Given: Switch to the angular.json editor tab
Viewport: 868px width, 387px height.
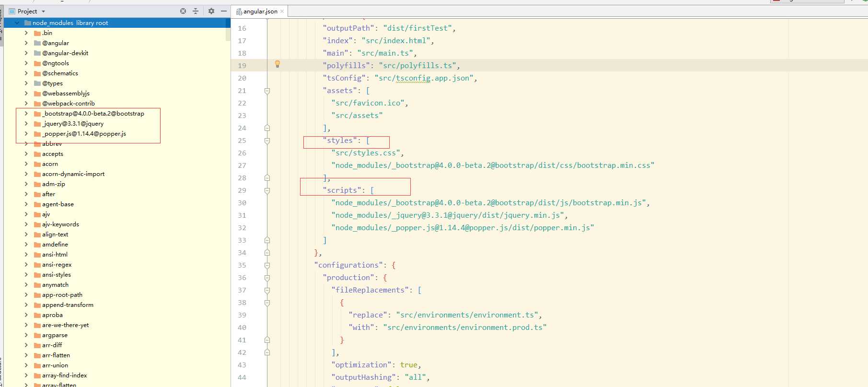Looking at the screenshot, I should pos(260,12).
